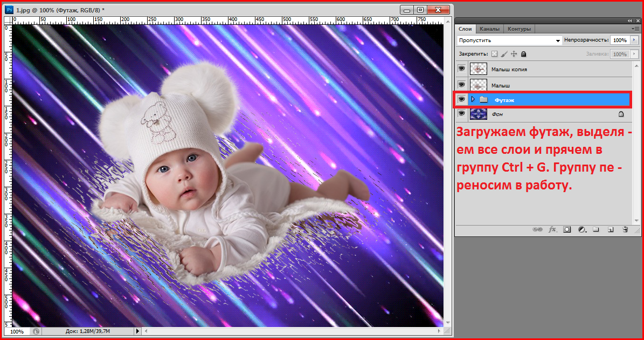644x340 pixels.
Task: Click the link layers icon
Action: [x=537, y=229]
